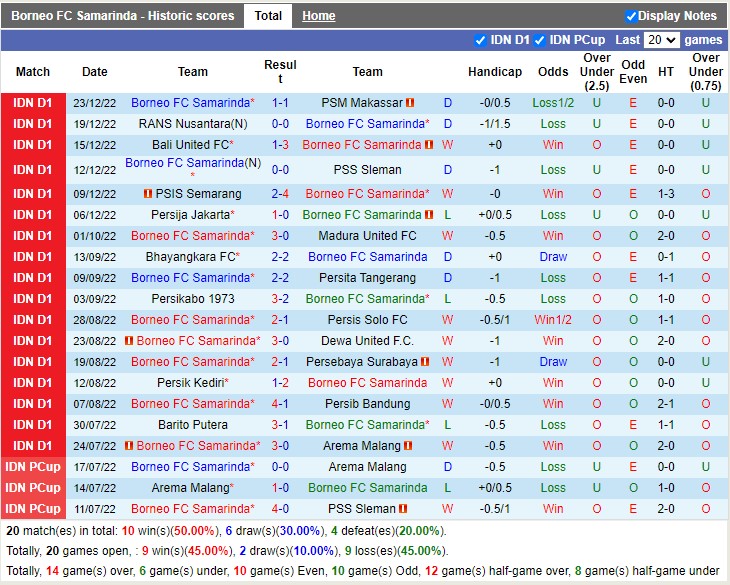Click the Persis Solo FC team name
The width and height of the screenshot is (730, 585).
367,320
